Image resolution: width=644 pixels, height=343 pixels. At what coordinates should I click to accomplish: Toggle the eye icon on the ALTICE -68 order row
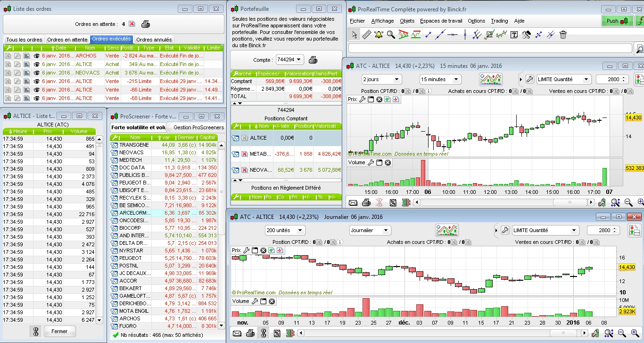[x=36, y=98]
